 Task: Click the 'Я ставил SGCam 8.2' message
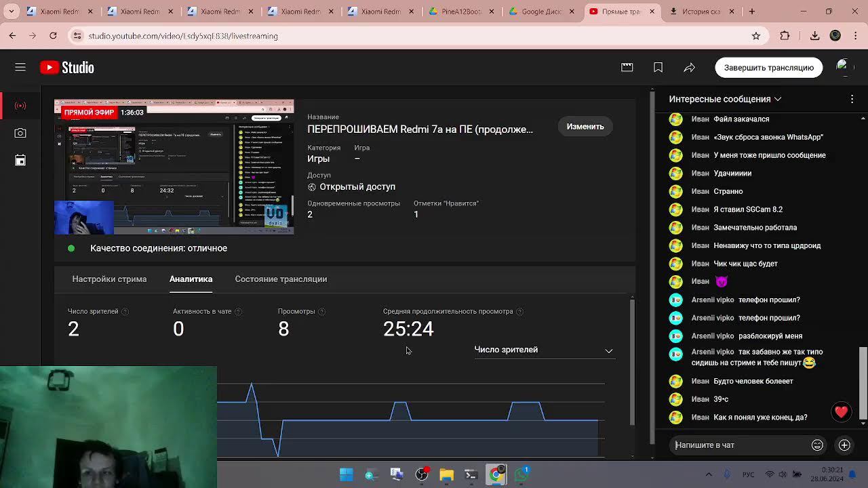tap(748, 209)
